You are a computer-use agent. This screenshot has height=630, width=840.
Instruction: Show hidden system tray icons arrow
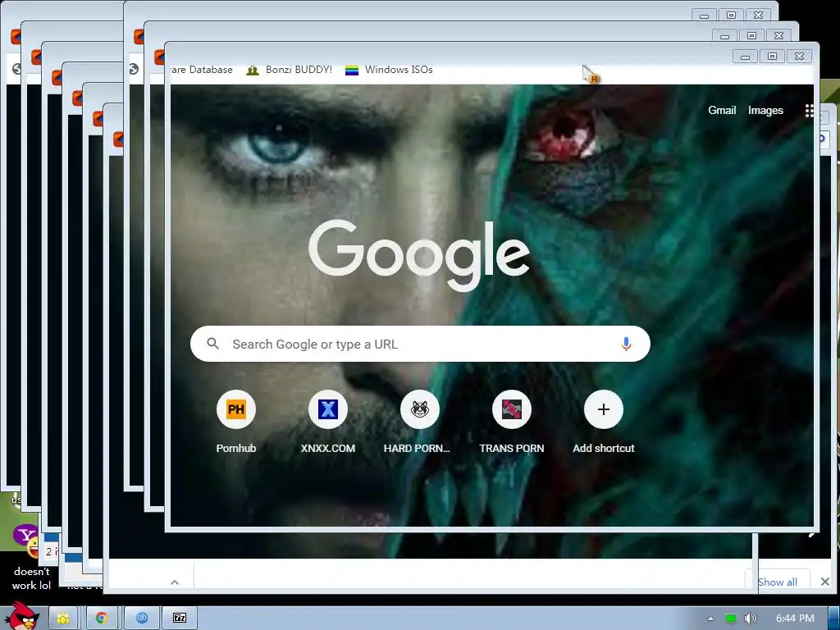click(x=711, y=619)
